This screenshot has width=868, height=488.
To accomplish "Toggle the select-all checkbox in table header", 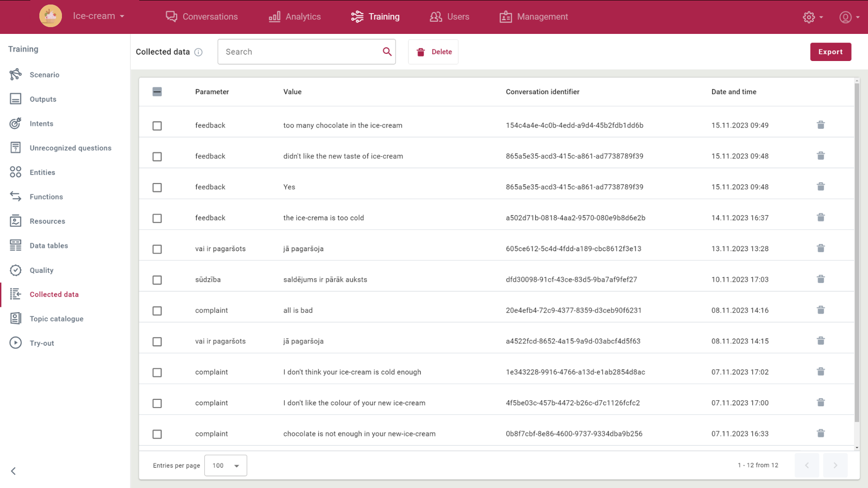I will (x=157, y=91).
